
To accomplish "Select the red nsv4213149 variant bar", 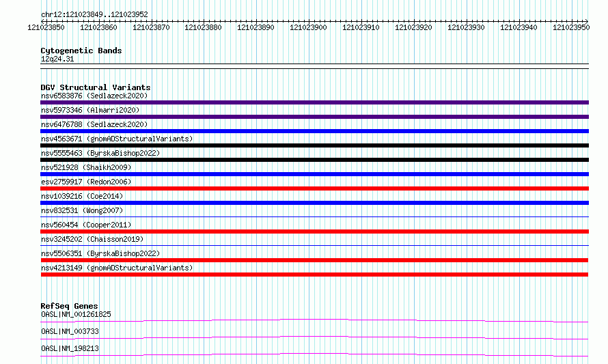I will (x=314, y=275).
